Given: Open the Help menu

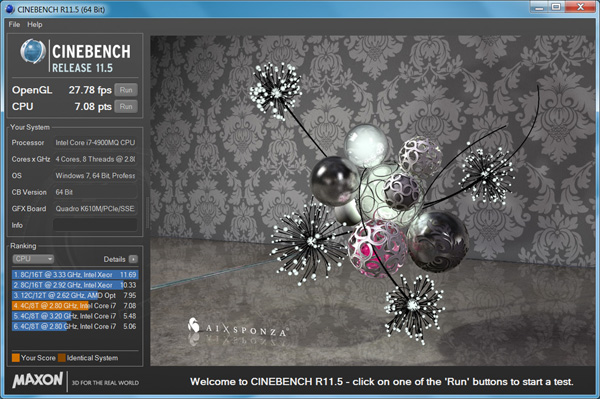Looking at the screenshot, I should pos(34,24).
